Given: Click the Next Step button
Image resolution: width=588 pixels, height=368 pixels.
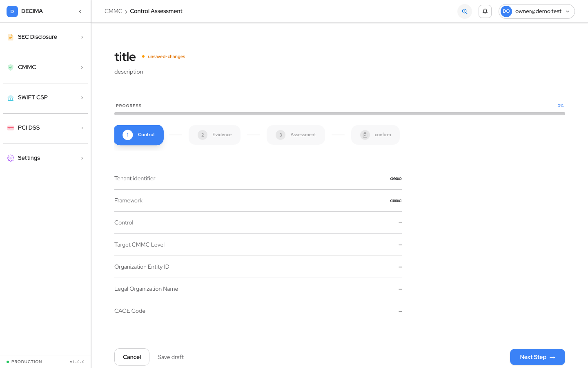Looking at the screenshot, I should pyautogui.click(x=537, y=357).
